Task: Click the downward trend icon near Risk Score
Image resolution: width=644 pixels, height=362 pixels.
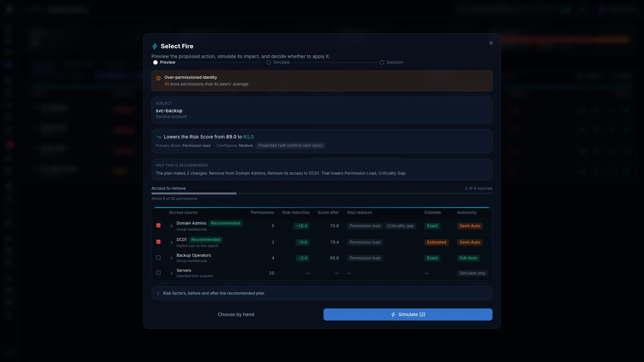Action: [158, 137]
